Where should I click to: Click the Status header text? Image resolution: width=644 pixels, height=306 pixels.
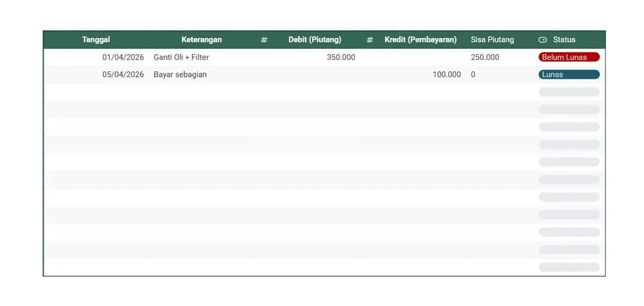(x=564, y=40)
